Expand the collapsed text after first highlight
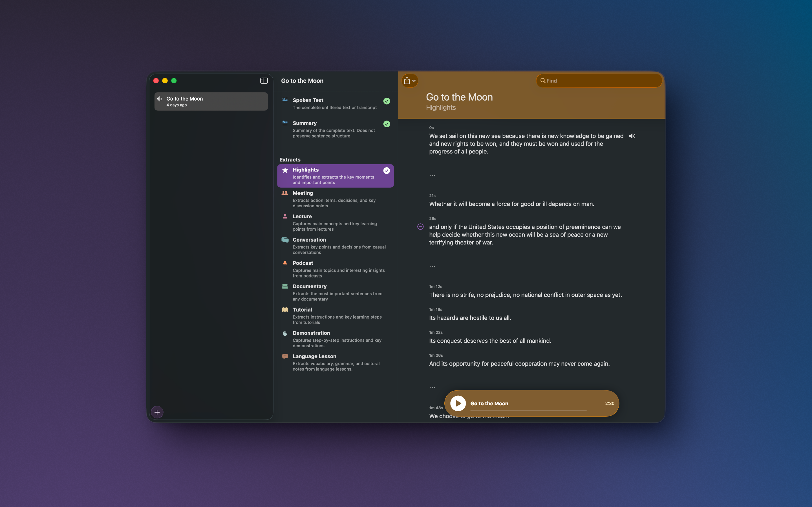The width and height of the screenshot is (812, 507). click(432, 175)
